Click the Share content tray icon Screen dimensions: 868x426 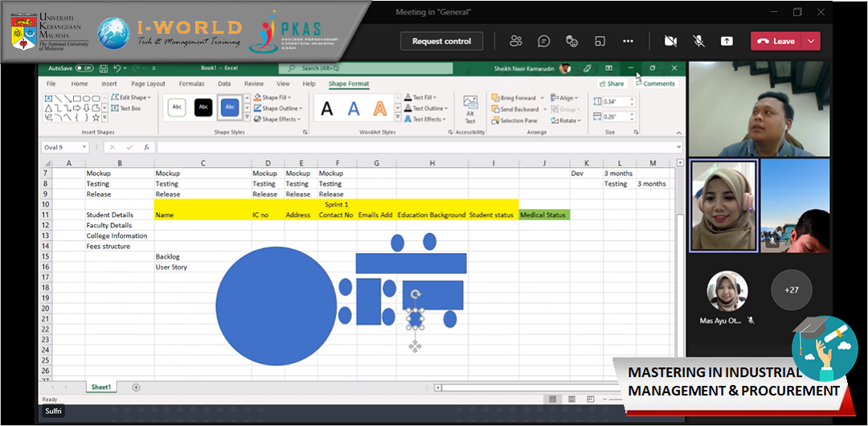pyautogui.click(x=727, y=41)
